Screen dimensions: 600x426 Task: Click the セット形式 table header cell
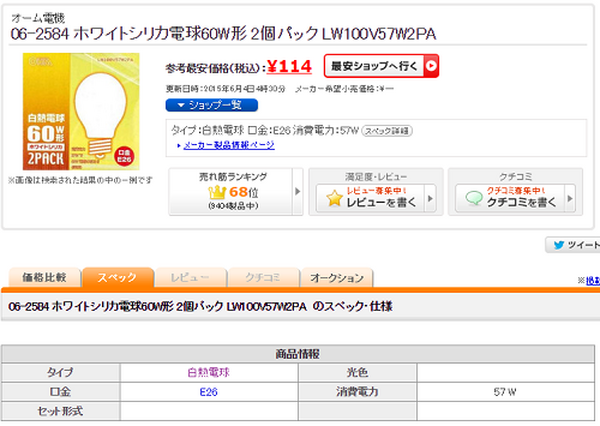60,411
